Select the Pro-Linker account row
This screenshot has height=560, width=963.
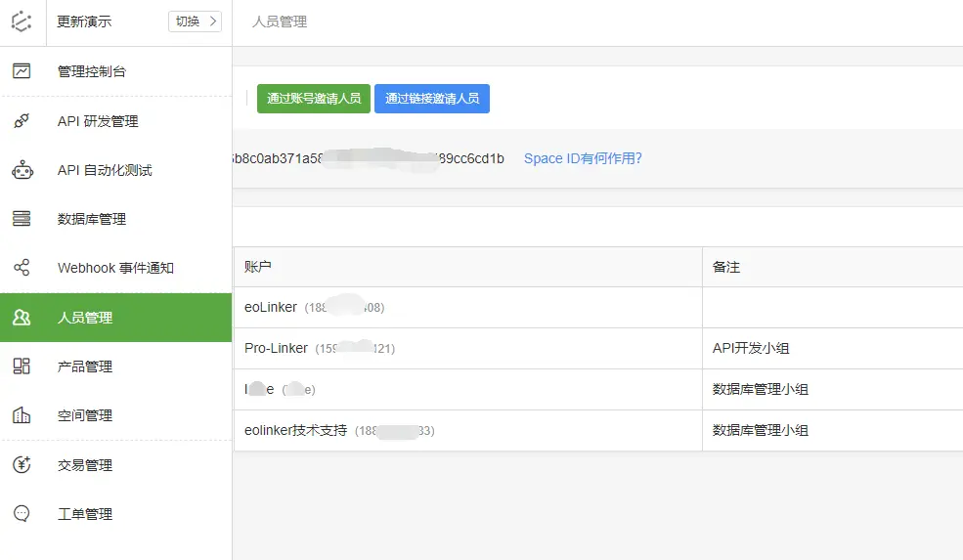pyautogui.click(x=598, y=348)
